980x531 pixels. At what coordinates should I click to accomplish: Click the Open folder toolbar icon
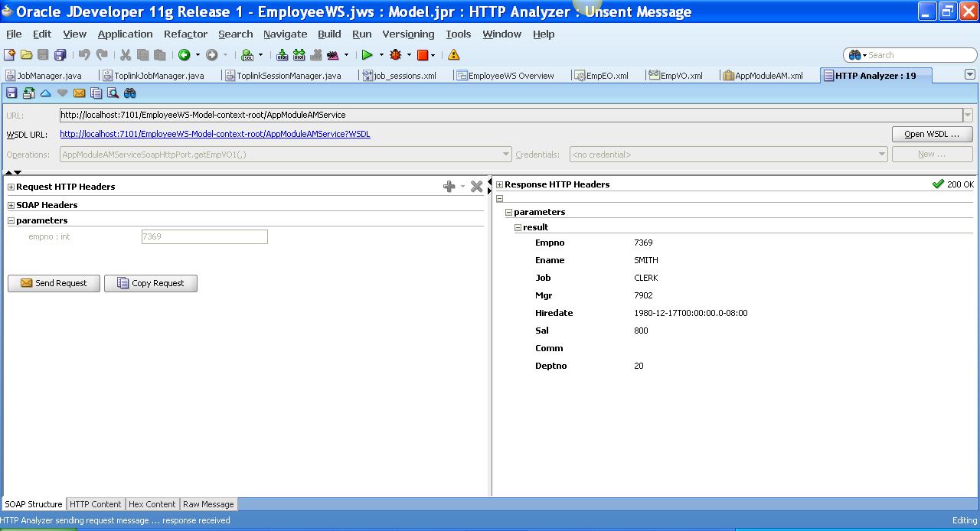(x=26, y=55)
